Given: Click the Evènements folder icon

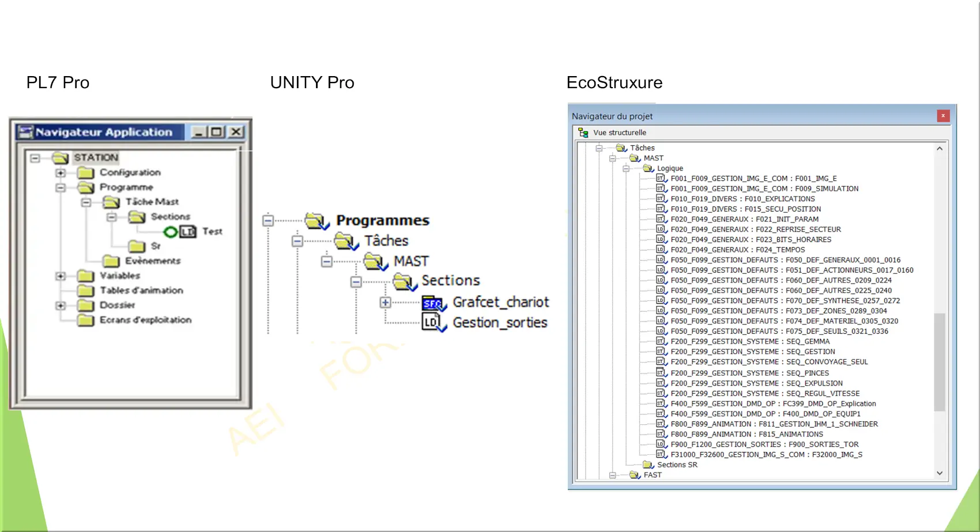Looking at the screenshot, I should [x=111, y=261].
